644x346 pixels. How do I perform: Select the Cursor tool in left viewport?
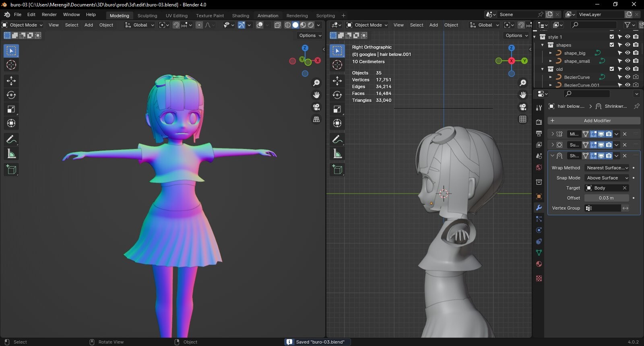pyautogui.click(x=11, y=65)
